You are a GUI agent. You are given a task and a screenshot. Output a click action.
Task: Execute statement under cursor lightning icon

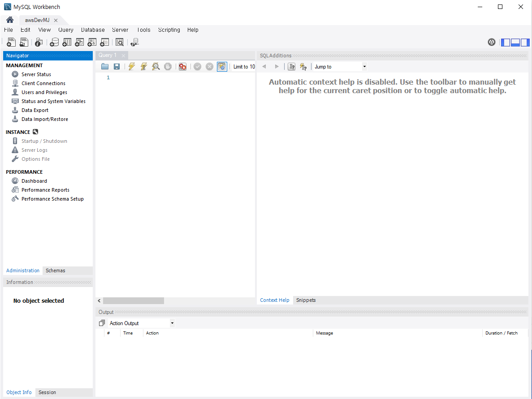click(144, 66)
